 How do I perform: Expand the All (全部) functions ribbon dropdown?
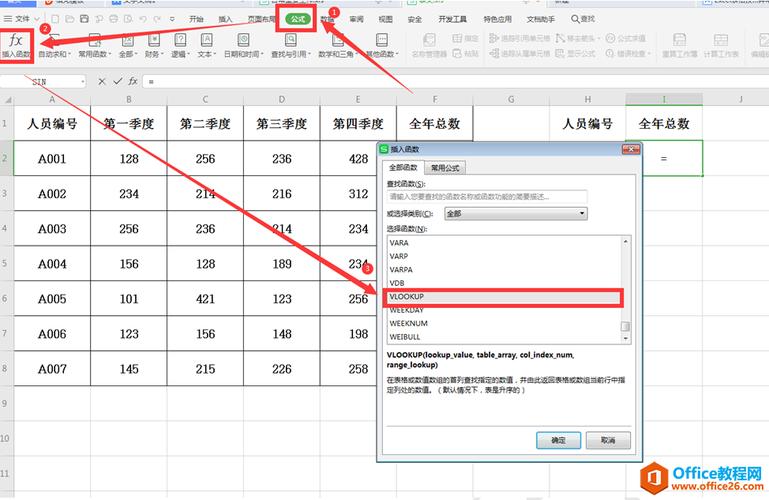(128, 45)
